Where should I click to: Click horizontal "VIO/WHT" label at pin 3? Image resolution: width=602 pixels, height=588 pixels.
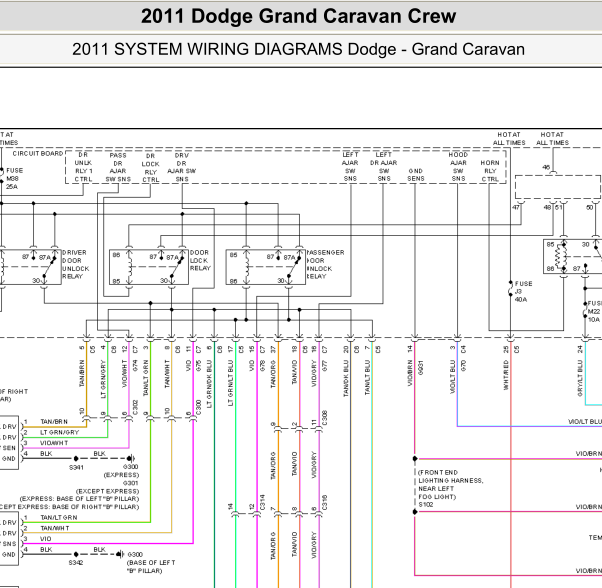[54, 443]
